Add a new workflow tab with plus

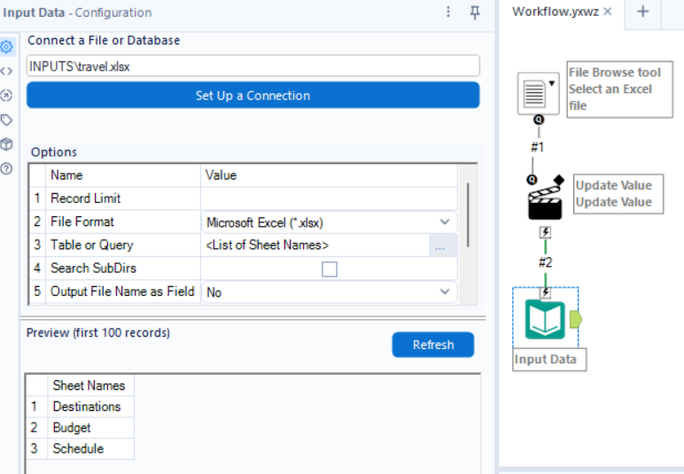643,11
